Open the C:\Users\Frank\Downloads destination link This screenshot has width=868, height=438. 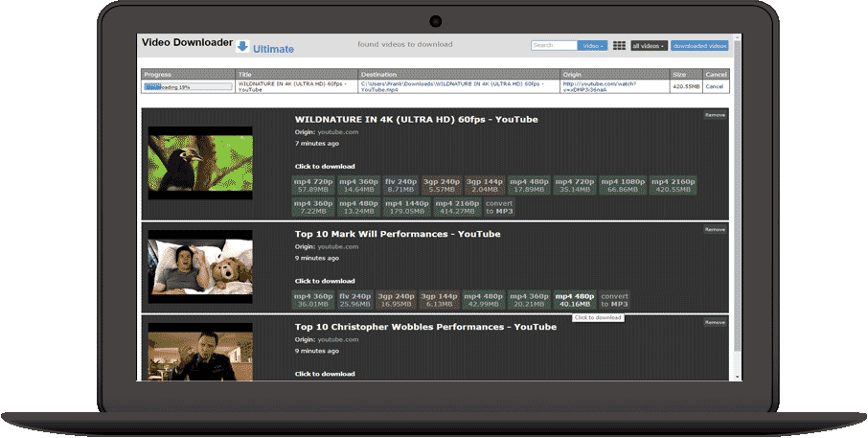[452, 86]
